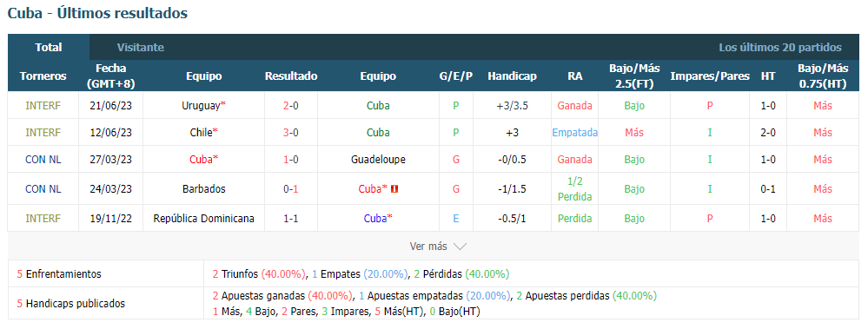This screenshot has width=868, height=329.
Task: Open the 2-0 result of Uruguay match
Action: pyautogui.click(x=291, y=106)
